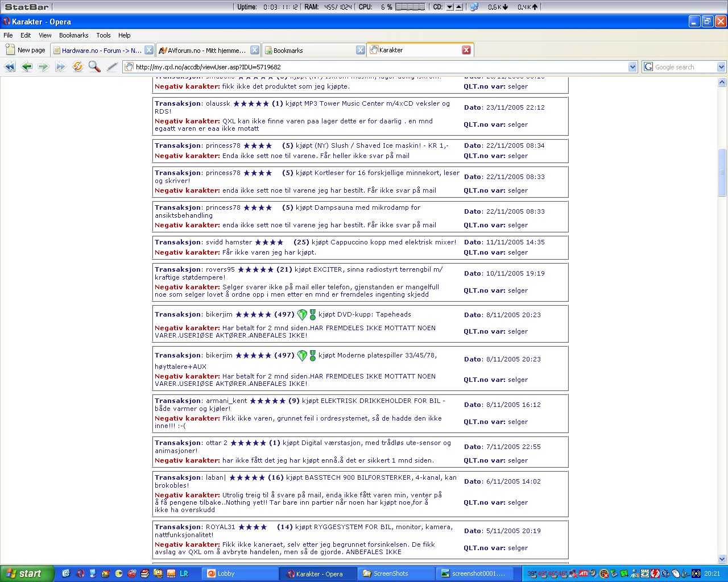Open the Karakter - Opera taskbar button
728x582 pixels.
[319, 573]
